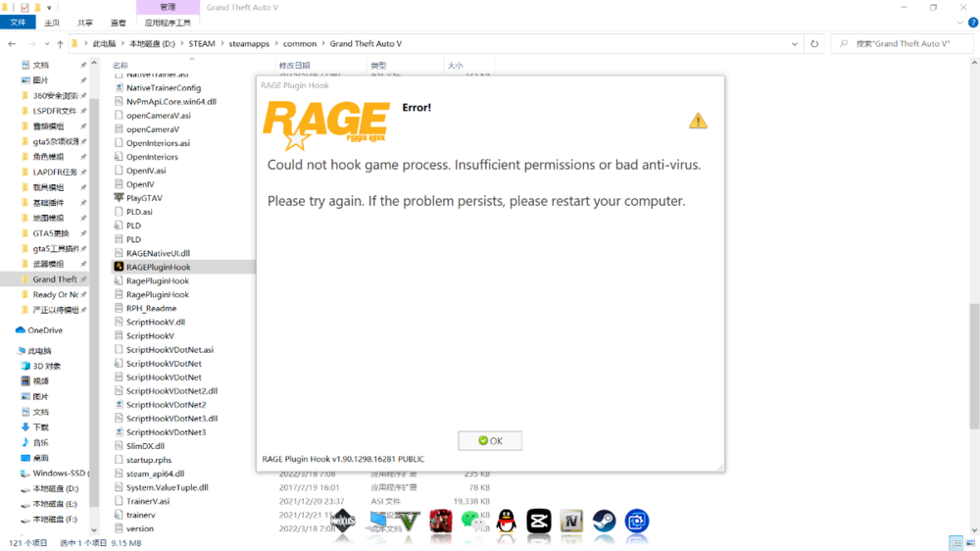Open Steam from the dock
Viewport: 980px width, 551px height.
(604, 521)
